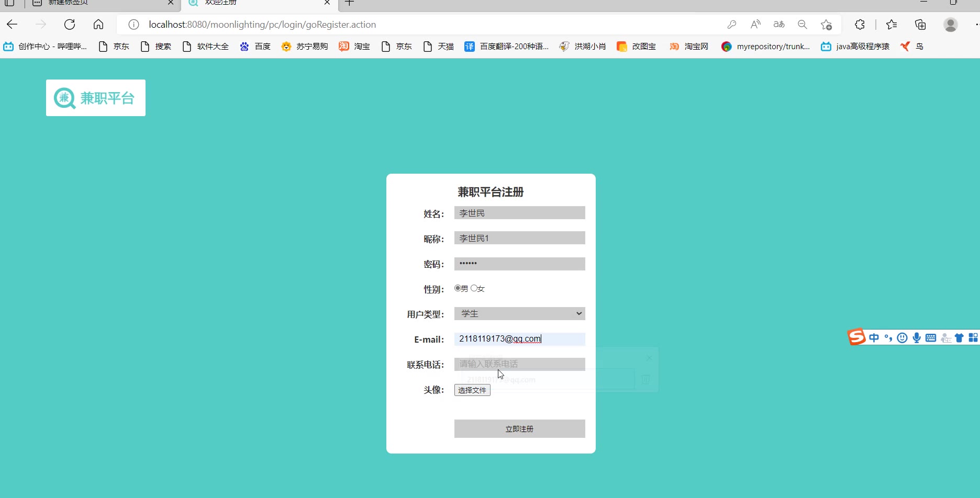Expand the 用户类型 dropdown
Screen dimensions: 980x498
click(519, 313)
